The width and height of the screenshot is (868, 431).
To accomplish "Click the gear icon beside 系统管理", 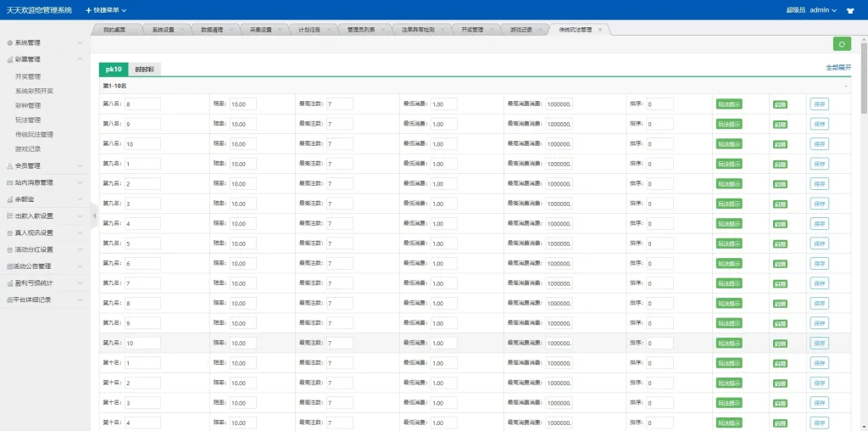I will (x=9, y=42).
